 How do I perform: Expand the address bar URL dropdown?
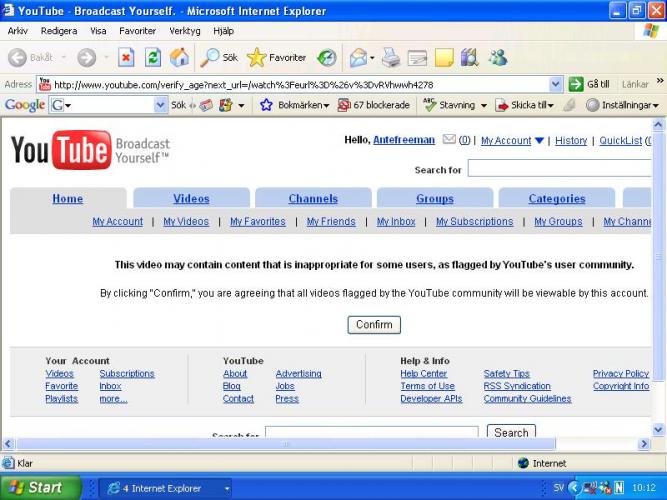tap(556, 85)
